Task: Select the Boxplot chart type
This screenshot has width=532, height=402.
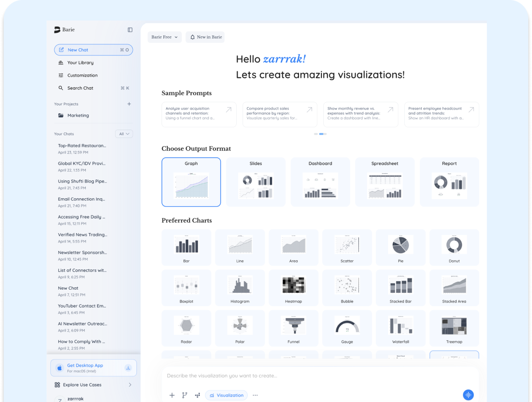Action: tap(186, 288)
